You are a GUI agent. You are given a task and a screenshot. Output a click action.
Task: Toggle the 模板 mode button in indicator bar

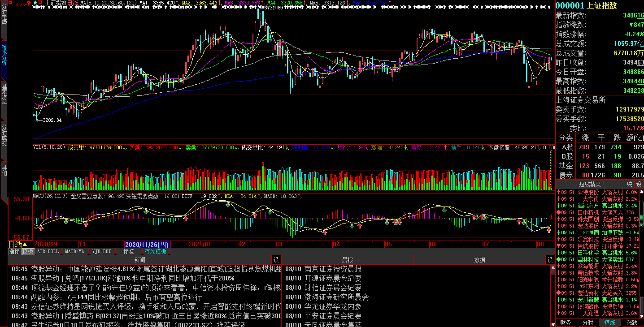tap(28, 252)
